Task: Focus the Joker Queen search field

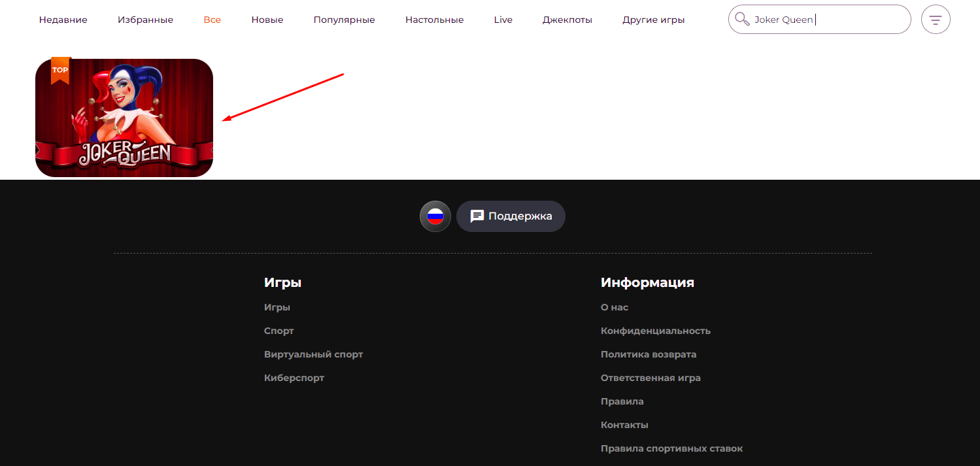Action: [819, 20]
